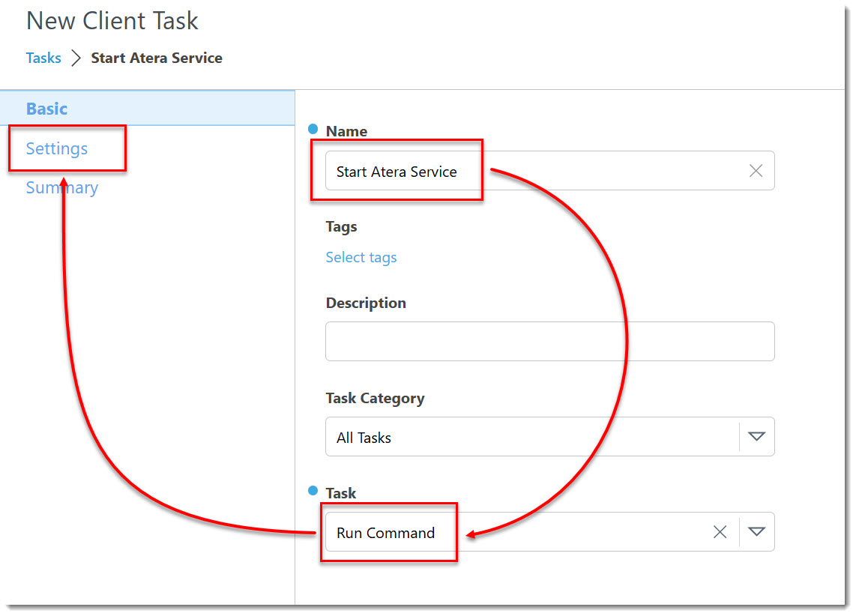This screenshot has height=616, width=856.
Task: Expand the Task dropdown arrow
Action: coord(756,532)
